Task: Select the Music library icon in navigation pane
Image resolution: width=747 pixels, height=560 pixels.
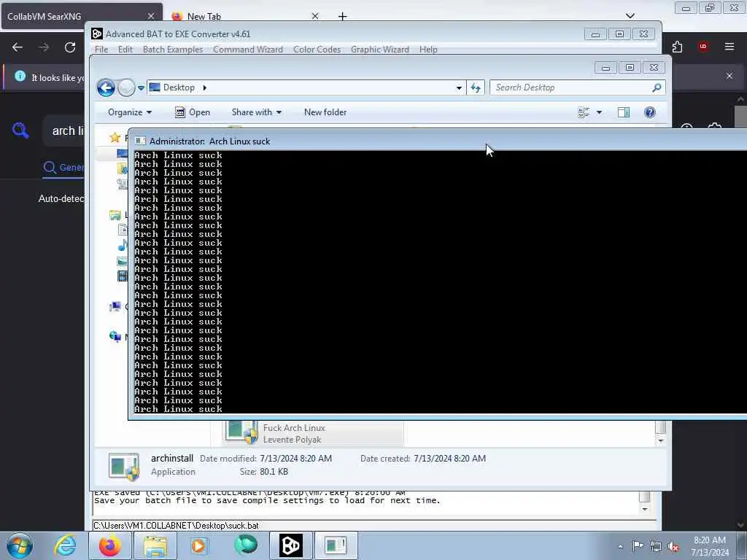Action: coord(123,245)
